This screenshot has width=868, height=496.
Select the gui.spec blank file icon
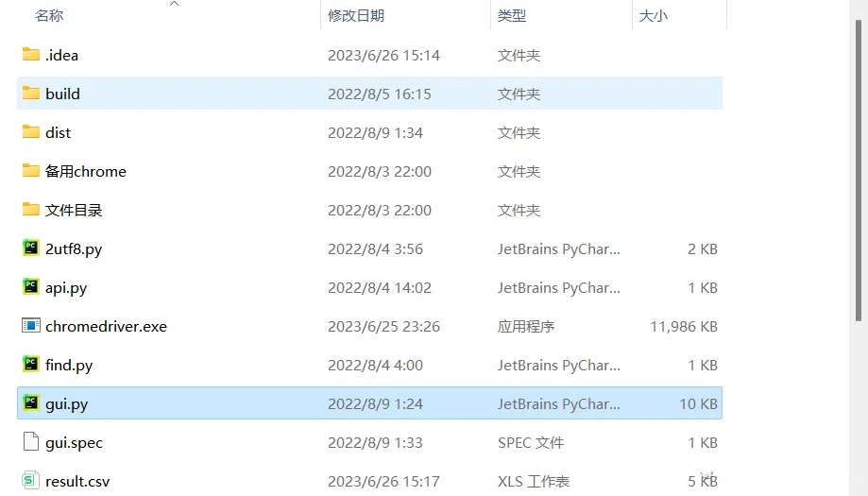pos(31,442)
